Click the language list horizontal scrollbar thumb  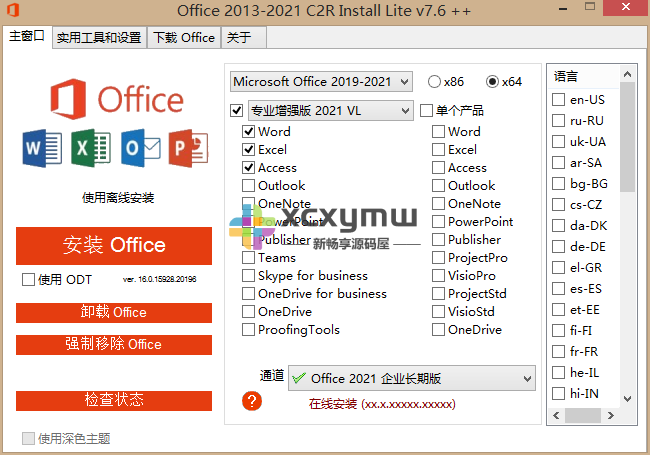pos(583,415)
